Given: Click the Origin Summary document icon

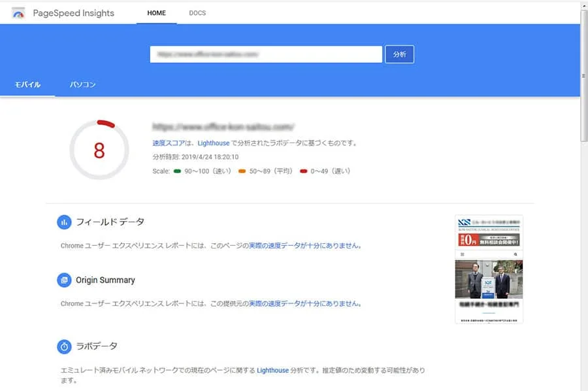Looking at the screenshot, I should click(x=64, y=280).
